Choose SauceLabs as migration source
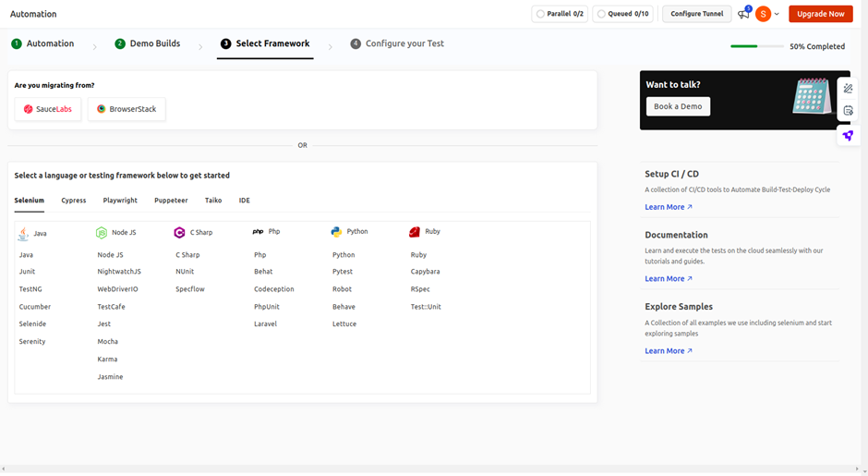 coord(48,109)
